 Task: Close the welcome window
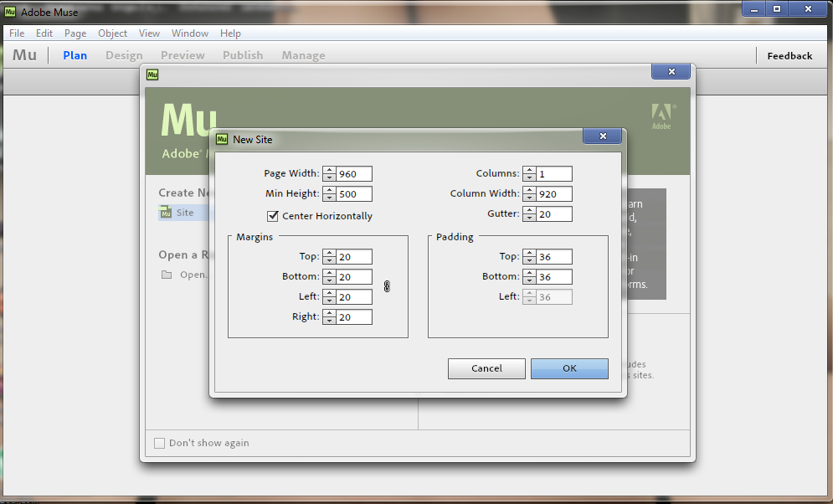[671, 71]
